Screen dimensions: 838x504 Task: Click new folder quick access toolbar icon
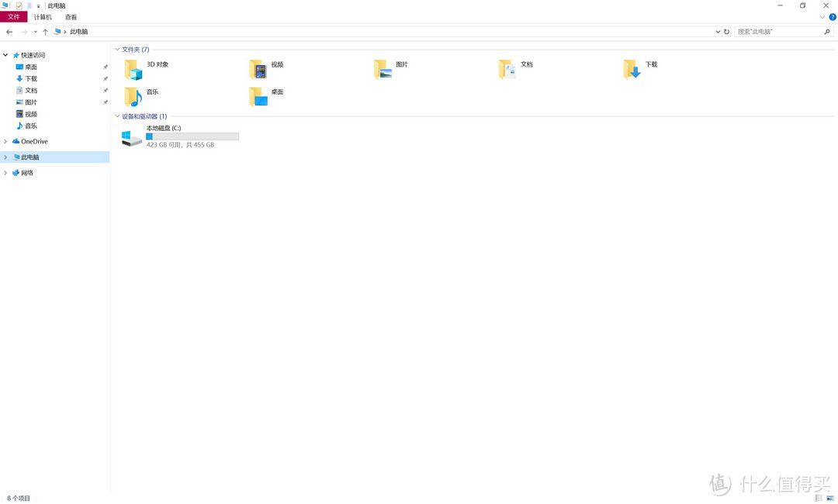[30, 5]
